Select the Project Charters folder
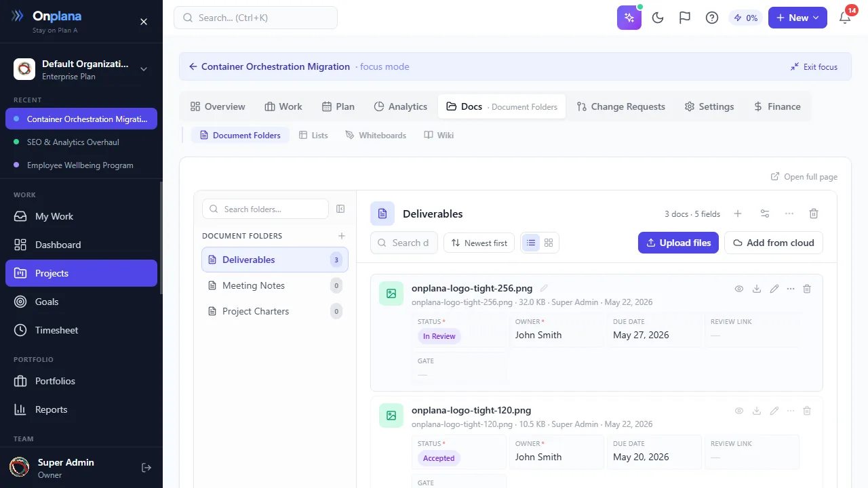868x488 pixels. [275, 311]
